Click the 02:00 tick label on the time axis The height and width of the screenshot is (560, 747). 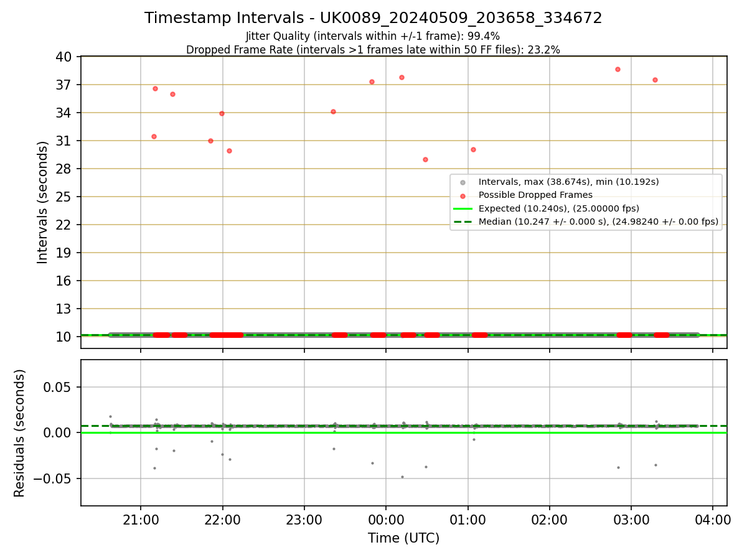550,519
